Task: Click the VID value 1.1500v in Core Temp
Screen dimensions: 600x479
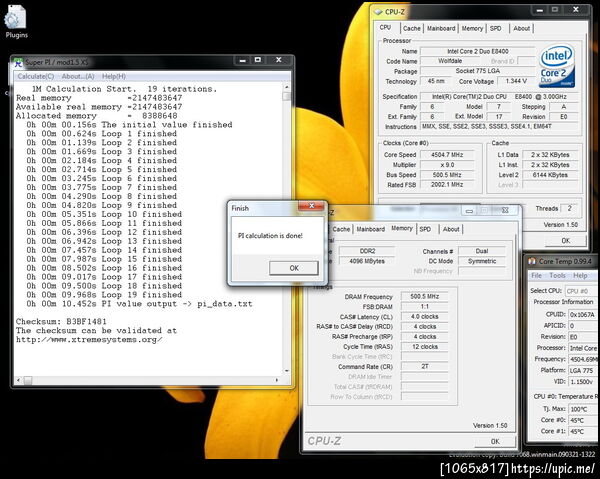Action: pos(582,382)
